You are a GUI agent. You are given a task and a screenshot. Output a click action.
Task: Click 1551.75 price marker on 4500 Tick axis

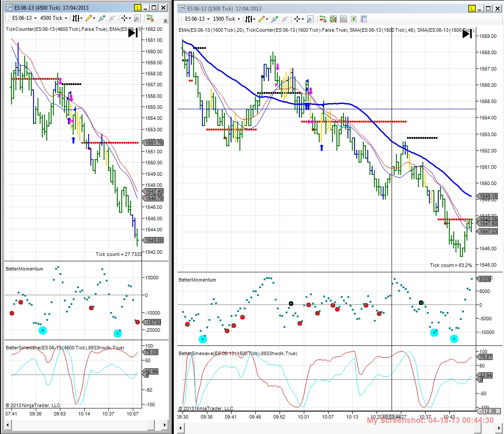tap(153, 143)
